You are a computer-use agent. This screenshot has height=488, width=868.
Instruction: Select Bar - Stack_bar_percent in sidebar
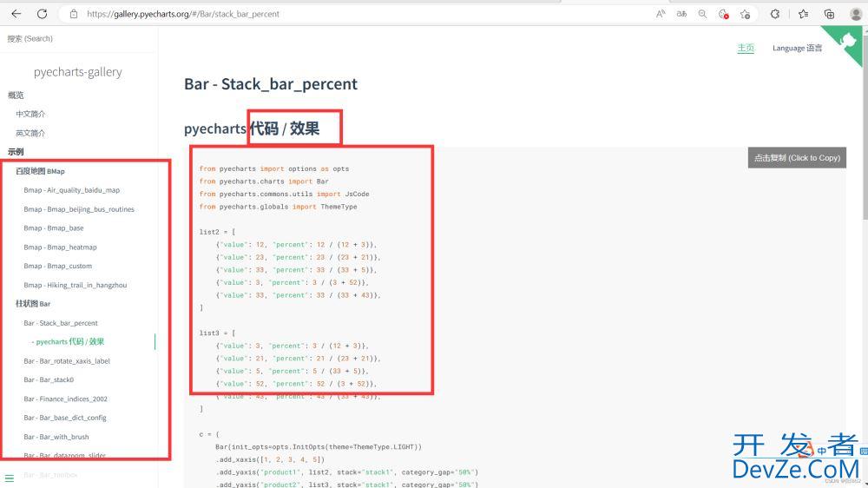click(x=61, y=323)
